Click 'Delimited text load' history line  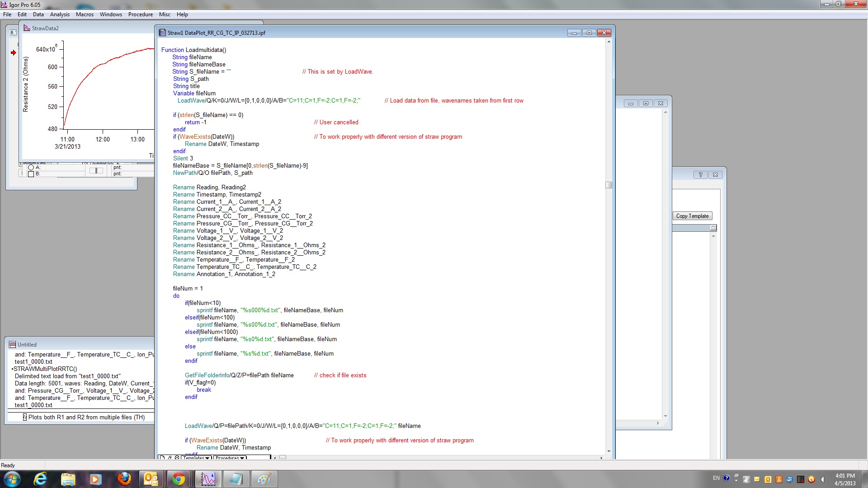[x=67, y=376]
